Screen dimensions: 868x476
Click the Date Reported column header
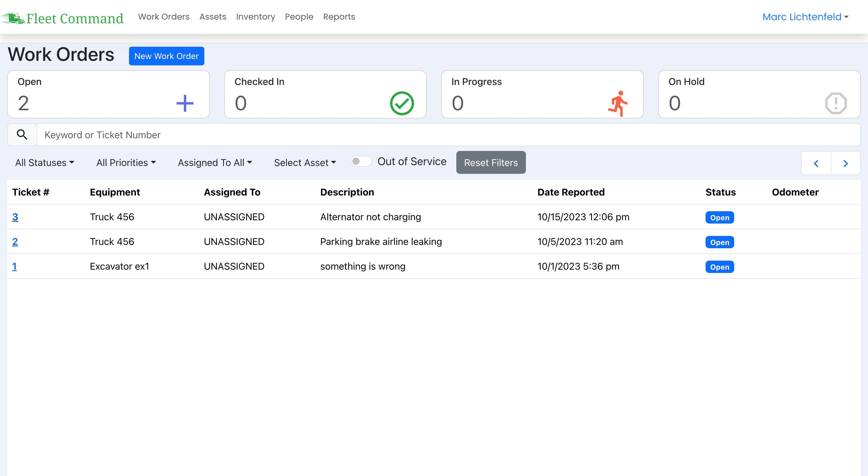click(x=571, y=192)
